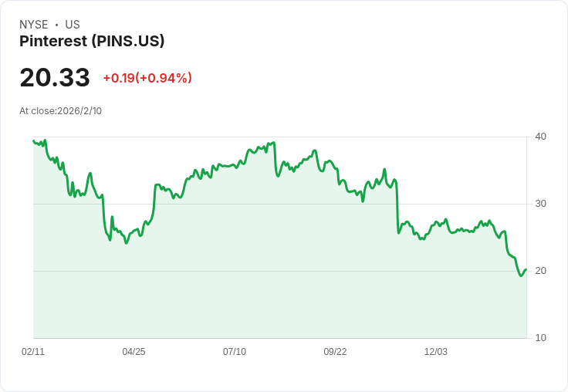
Task: Click the At close 2026/2/10 timestamp
Action: (x=61, y=111)
